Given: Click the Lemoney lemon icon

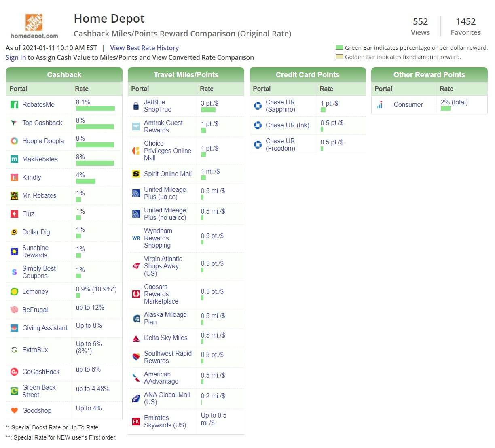Looking at the screenshot, I should [14, 291].
